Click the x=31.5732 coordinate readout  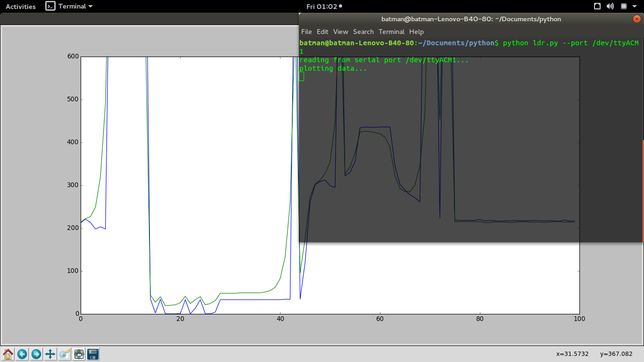[x=572, y=354]
